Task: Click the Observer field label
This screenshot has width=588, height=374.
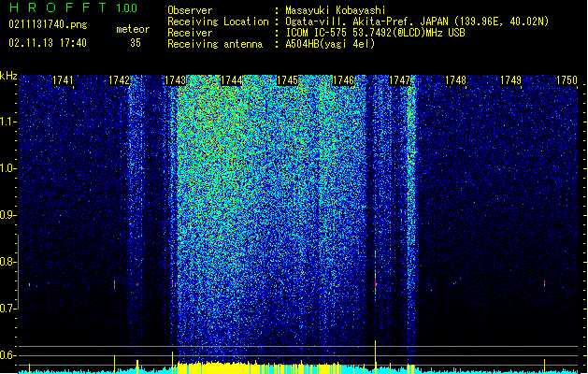Action: point(190,10)
